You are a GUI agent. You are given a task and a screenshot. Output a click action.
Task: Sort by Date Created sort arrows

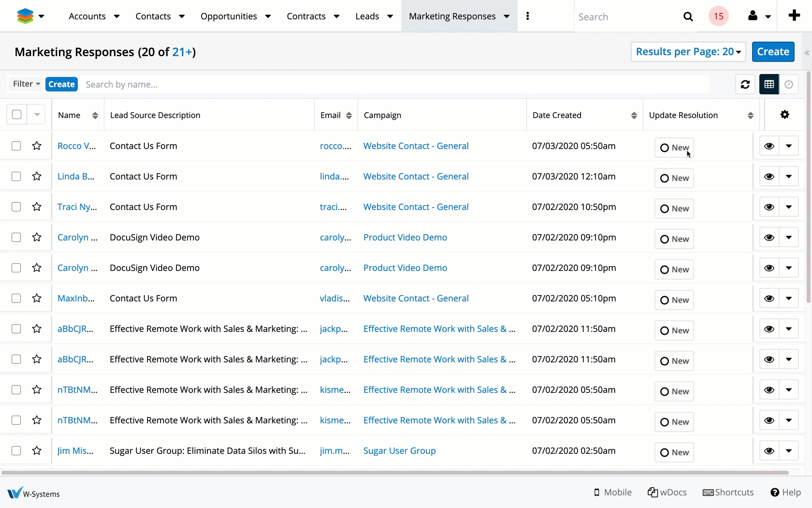[634, 115]
